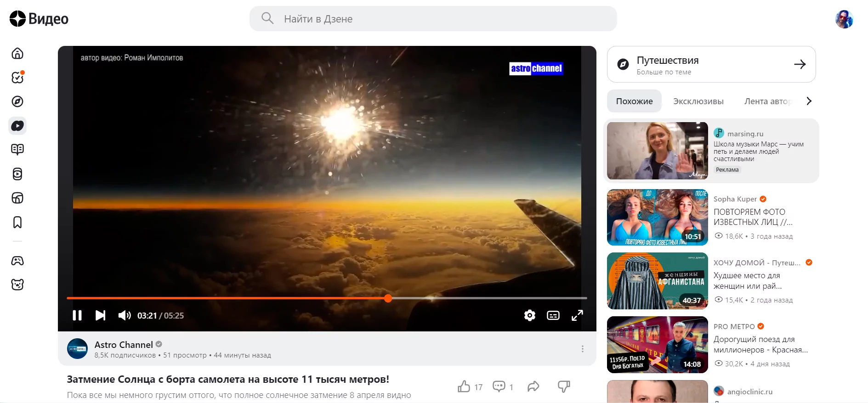Share the video with arrow icon
The image size is (868, 403).
[x=533, y=386]
